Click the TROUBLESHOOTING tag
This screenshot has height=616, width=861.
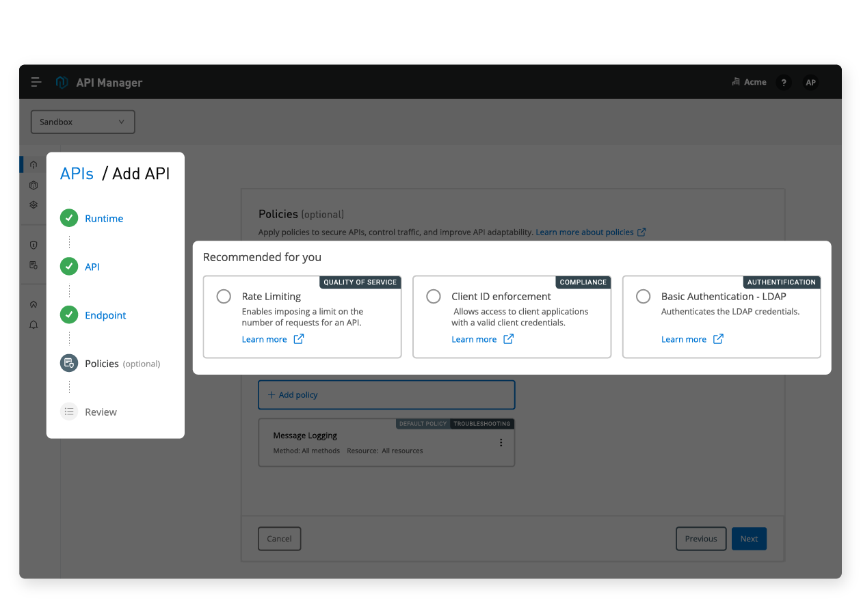point(482,424)
